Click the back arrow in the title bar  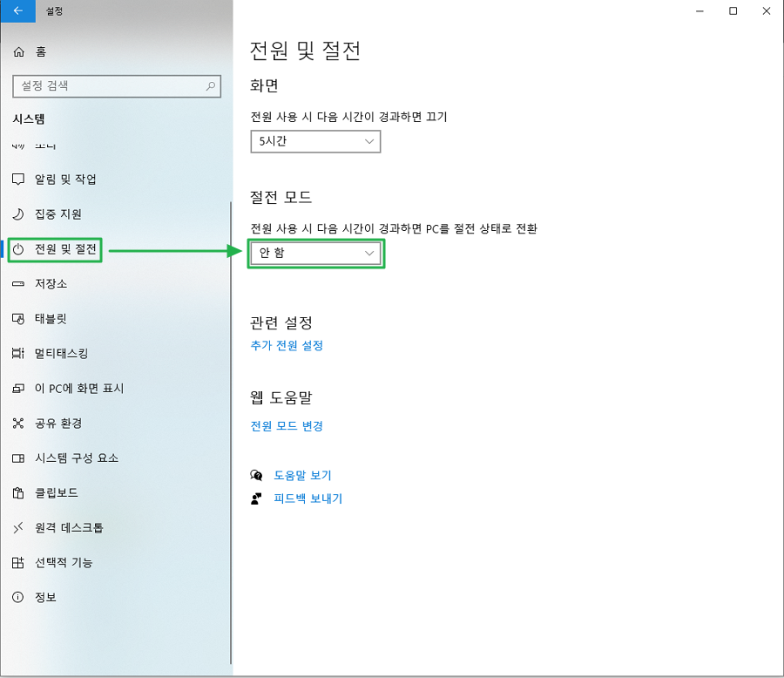click(x=18, y=10)
